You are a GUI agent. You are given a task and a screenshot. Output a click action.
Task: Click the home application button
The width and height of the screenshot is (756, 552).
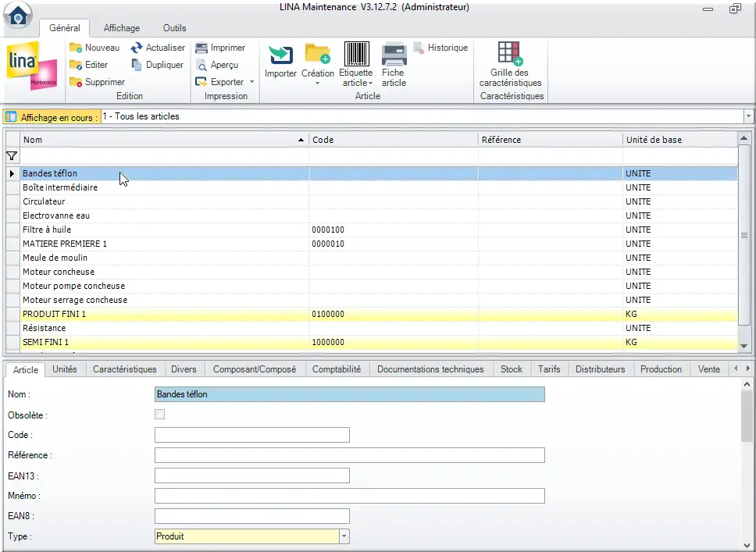18,13
